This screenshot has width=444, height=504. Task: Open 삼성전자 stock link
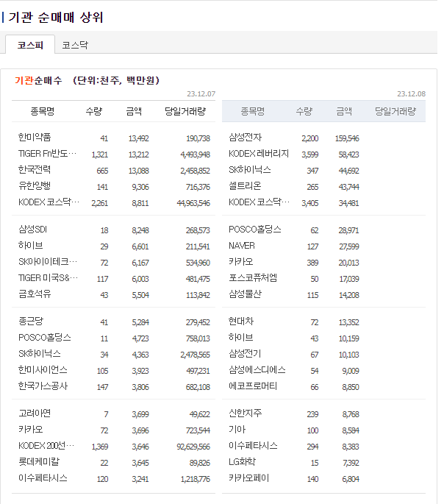point(246,138)
